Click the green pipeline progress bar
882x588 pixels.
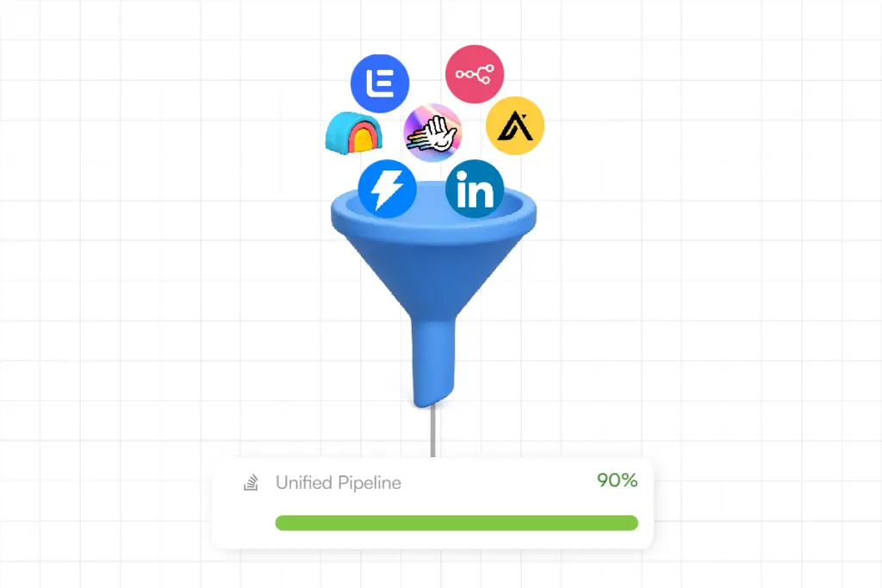pyautogui.click(x=457, y=523)
